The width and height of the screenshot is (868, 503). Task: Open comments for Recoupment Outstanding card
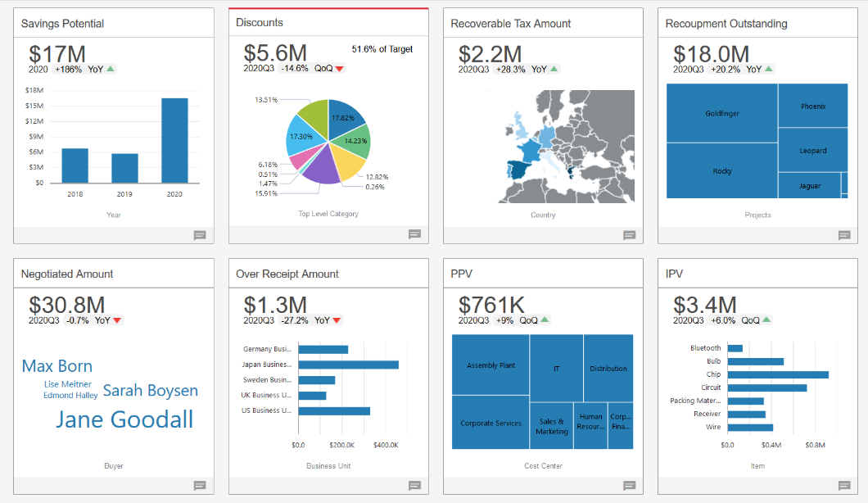click(844, 235)
